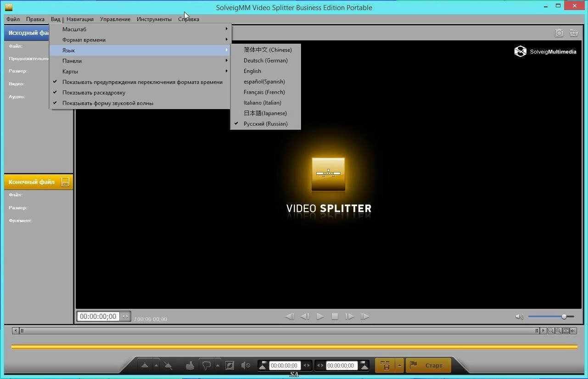
Task: Click the timeline zoom out magnifier
Action: tap(551, 331)
